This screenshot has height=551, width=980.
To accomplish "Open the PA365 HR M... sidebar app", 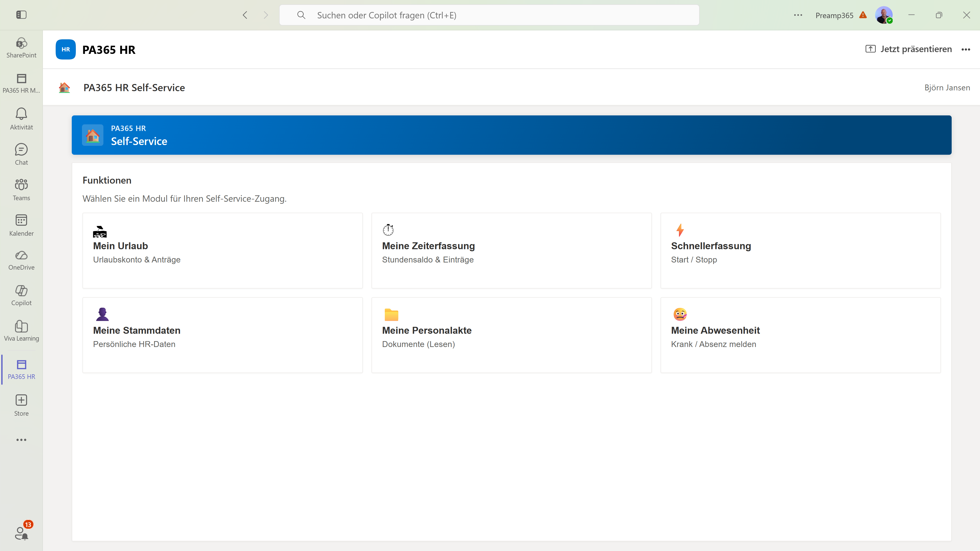I will click(21, 83).
